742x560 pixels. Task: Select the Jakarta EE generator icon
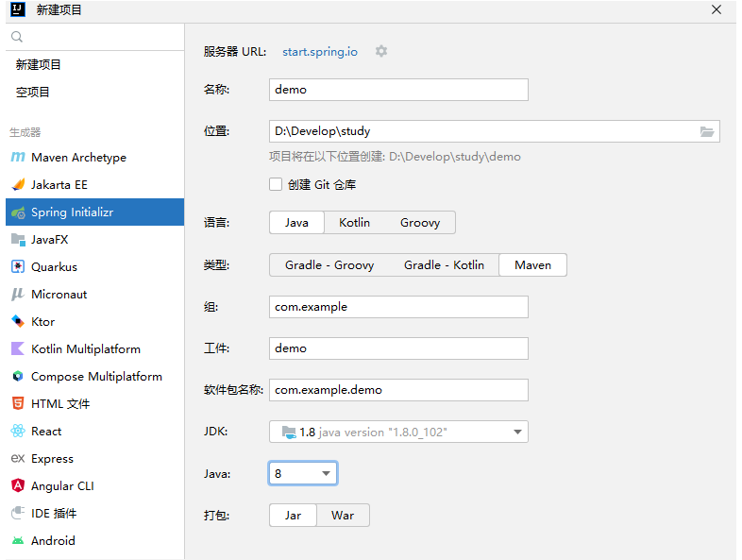[x=17, y=185]
